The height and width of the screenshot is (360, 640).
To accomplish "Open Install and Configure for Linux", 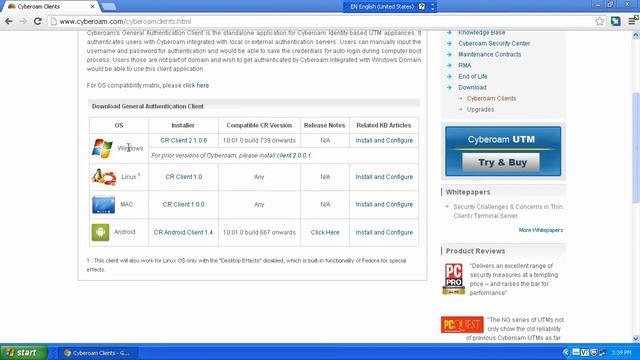I will 384,177.
